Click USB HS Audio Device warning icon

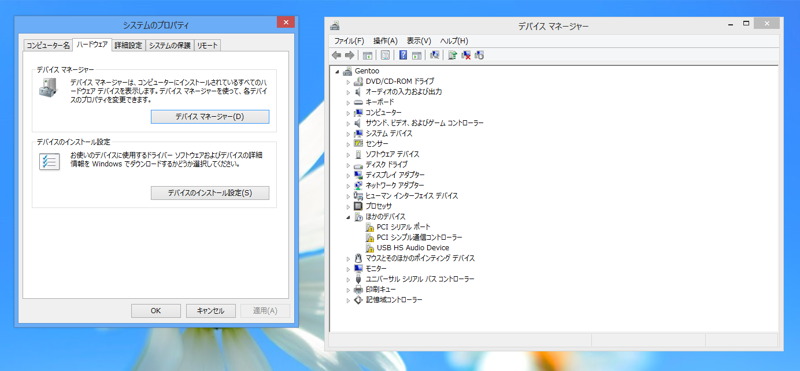(x=370, y=248)
